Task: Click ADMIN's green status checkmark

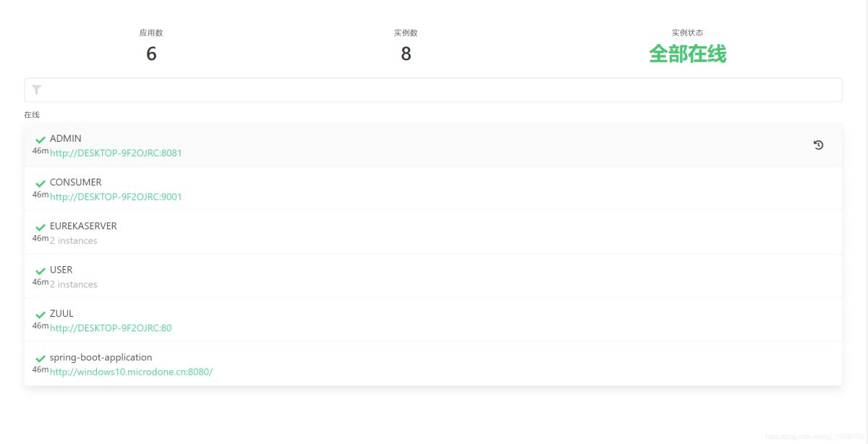Action: pyautogui.click(x=40, y=139)
